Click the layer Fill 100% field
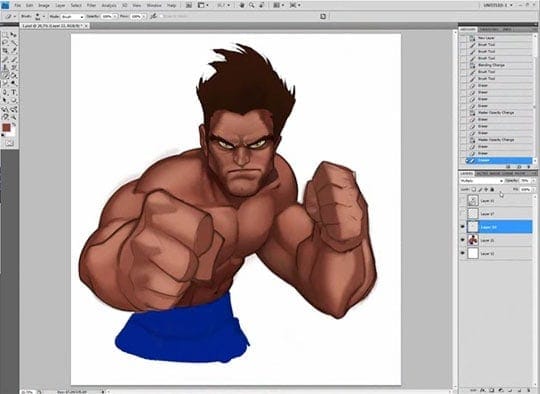The height and width of the screenshot is (394, 540). pyautogui.click(x=525, y=189)
